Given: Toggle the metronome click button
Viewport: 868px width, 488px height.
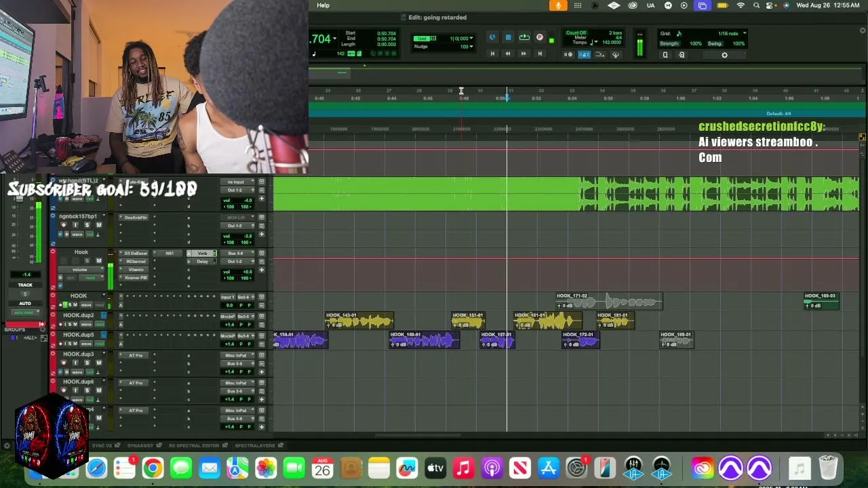Looking at the screenshot, I should 584,55.
